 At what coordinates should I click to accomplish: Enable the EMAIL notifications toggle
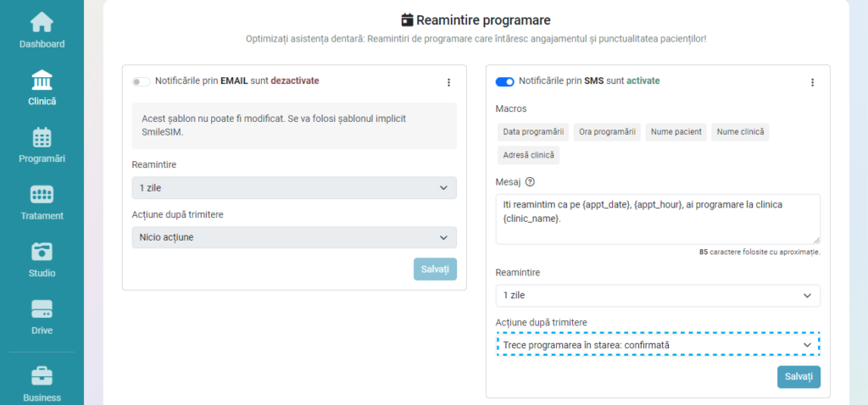click(141, 81)
